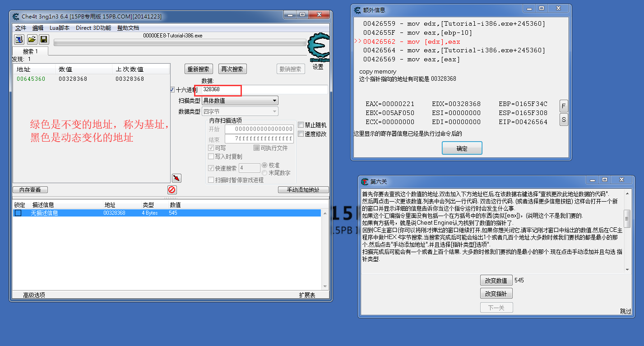Click tutorial text scroll down arrow
Viewport: 644px width, 346px height.
(627, 269)
